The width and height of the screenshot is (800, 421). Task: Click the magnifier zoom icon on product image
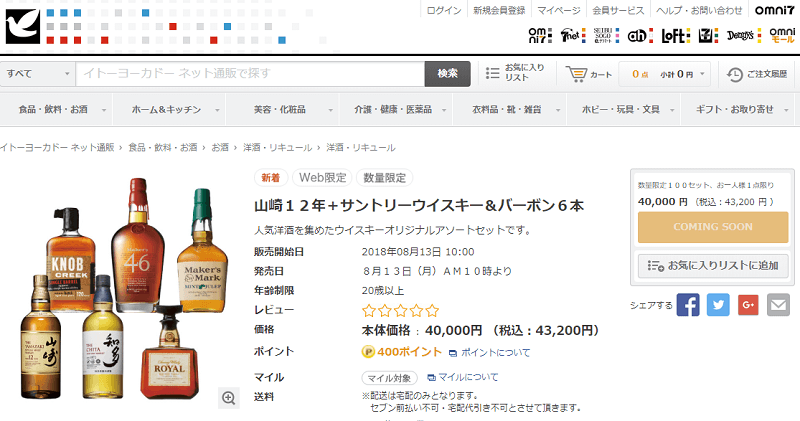click(x=229, y=398)
